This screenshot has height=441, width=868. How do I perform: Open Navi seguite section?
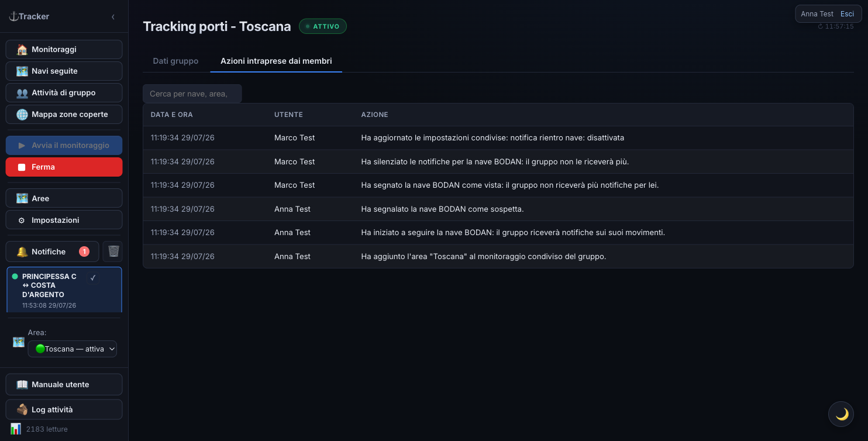[64, 71]
